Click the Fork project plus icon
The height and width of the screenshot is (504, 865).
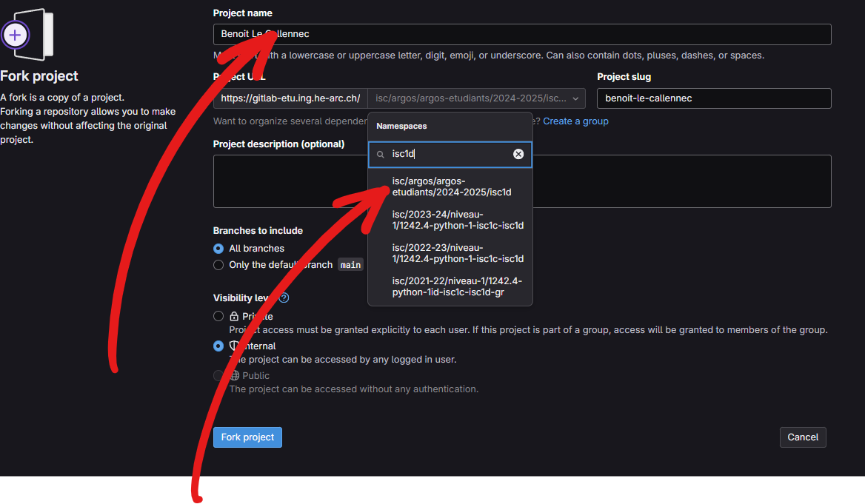16,34
